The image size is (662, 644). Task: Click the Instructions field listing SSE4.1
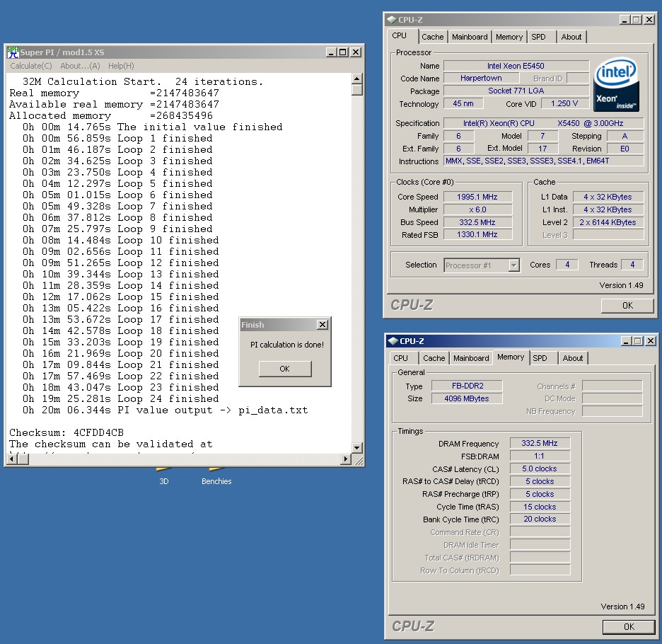pyautogui.click(x=543, y=161)
